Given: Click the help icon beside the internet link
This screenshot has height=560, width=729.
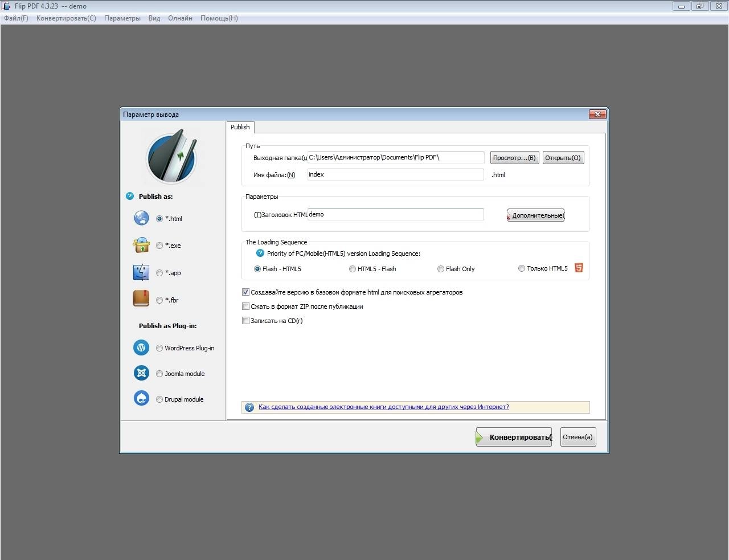Looking at the screenshot, I should [x=249, y=407].
